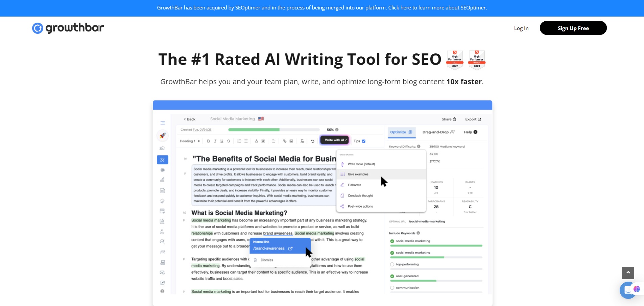Open the hamburger menu icon in the editor sidebar

pyautogui.click(x=163, y=123)
